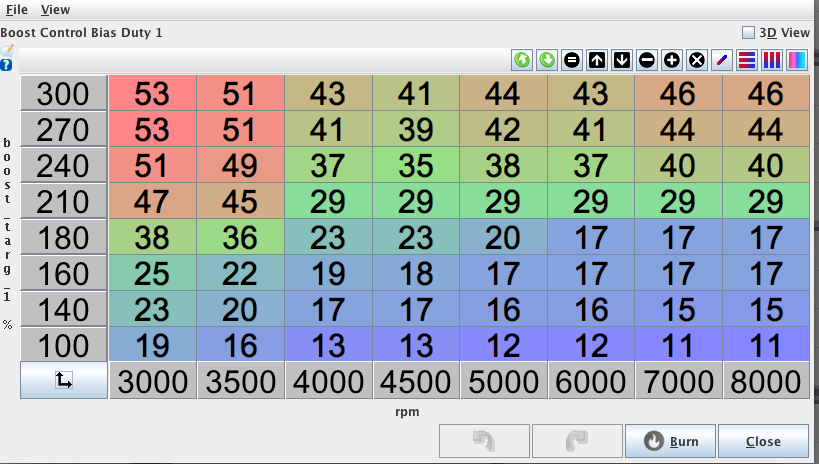Viewport: 819px width, 464px height.
Task: Enable the 3D View checkbox
Action: click(x=748, y=32)
